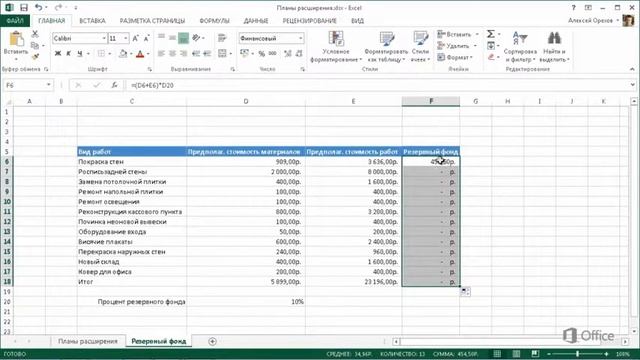Click the Save icon in quick access toolbar
Viewport: 640px width, 360px height.
(x=24, y=8)
